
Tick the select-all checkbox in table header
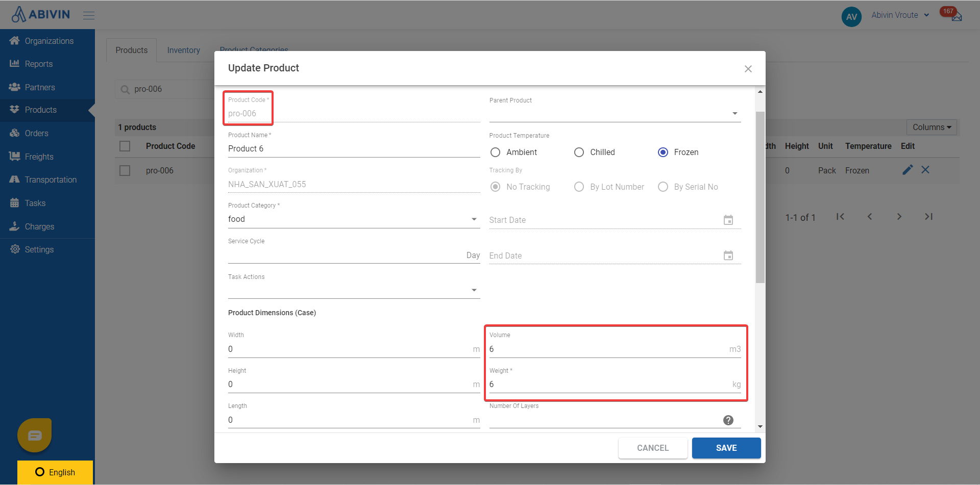[125, 146]
